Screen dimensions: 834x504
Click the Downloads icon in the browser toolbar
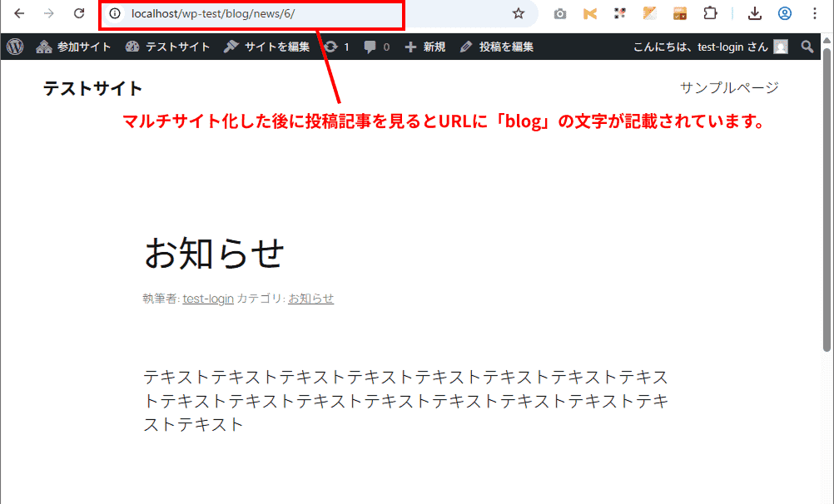752,13
